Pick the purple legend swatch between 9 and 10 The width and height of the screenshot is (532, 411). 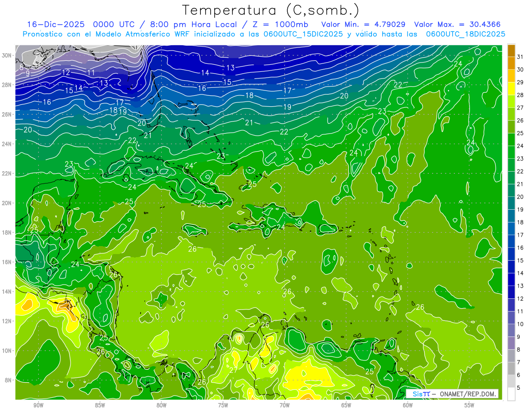point(511,330)
